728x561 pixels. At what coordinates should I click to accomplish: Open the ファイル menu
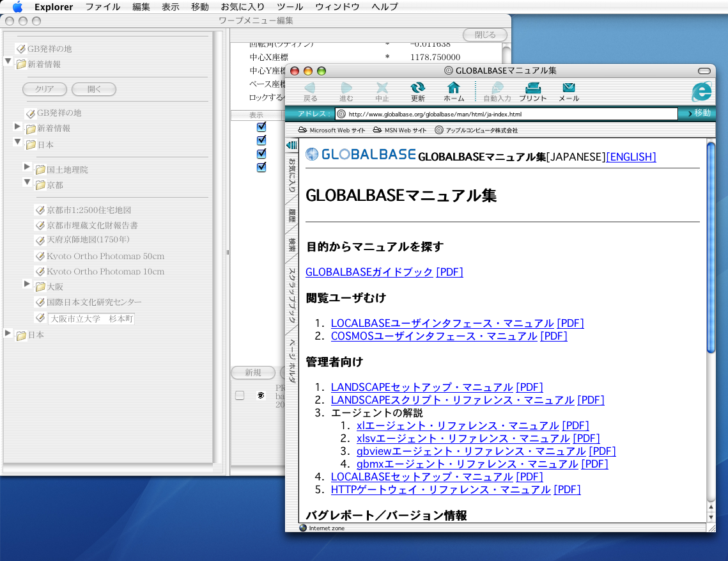tap(103, 6)
